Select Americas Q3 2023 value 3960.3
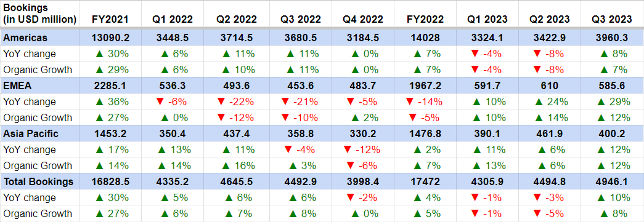The image size is (644, 222). pos(612,38)
